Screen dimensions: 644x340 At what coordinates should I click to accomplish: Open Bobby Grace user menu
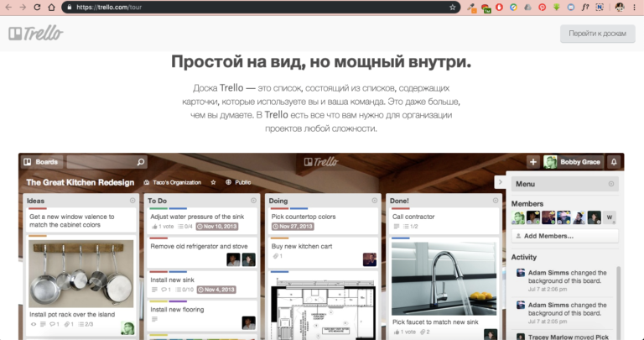click(574, 162)
